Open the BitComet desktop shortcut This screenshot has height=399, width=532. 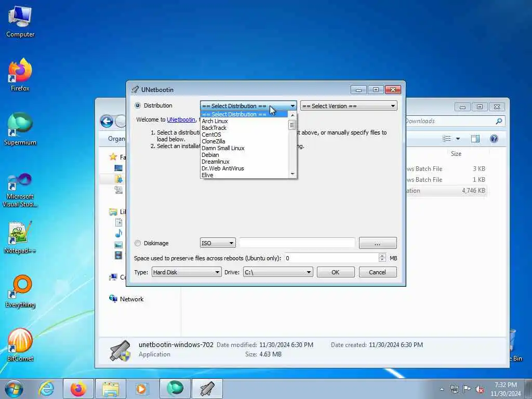20,345
